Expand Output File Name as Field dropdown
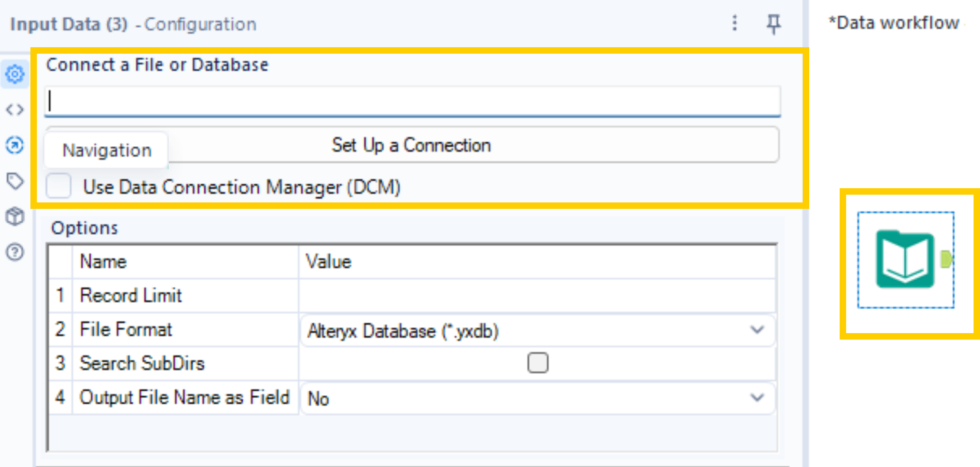980x467 pixels. tap(756, 398)
